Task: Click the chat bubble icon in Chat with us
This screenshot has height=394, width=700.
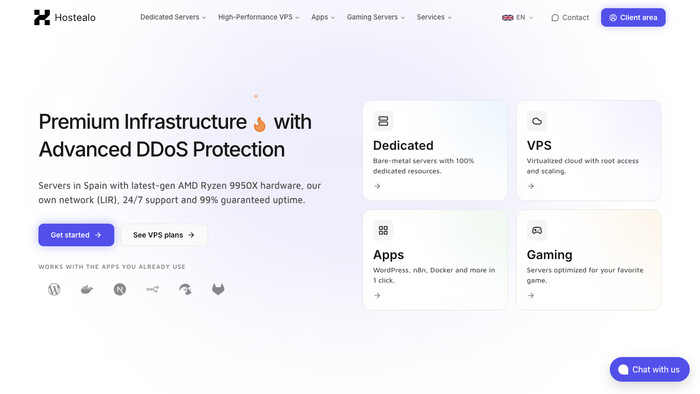Action: (623, 369)
